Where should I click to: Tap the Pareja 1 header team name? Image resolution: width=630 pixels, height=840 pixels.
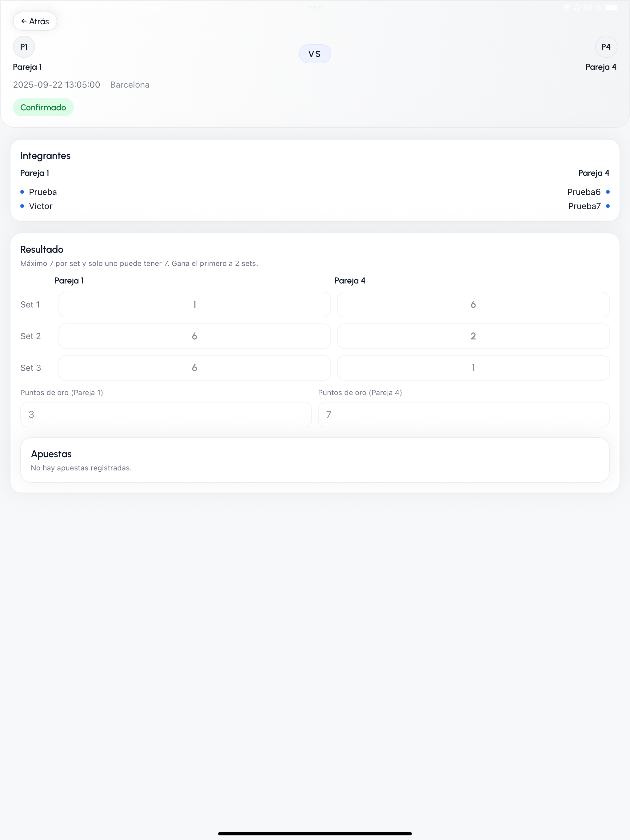click(x=27, y=67)
